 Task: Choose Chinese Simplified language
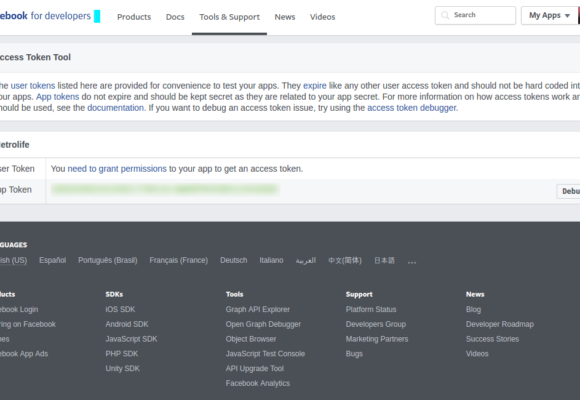(x=345, y=260)
